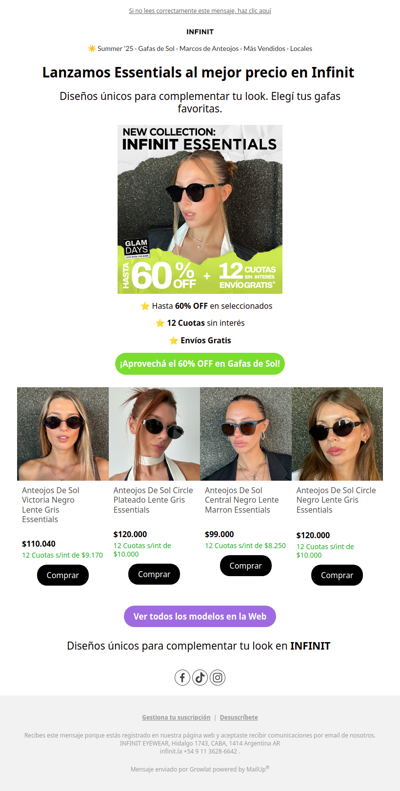Open Circle Plateado sunglasses photo
Screen dimensions: 400x791
pos(154,434)
